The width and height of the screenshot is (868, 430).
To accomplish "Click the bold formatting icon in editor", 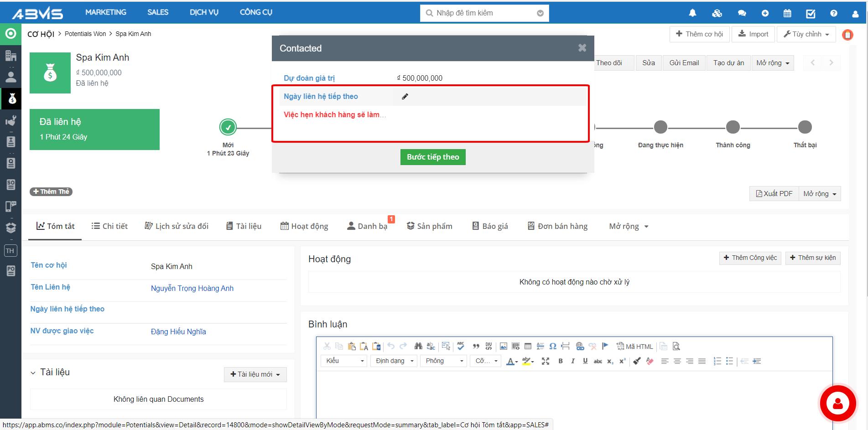I will 561,361.
